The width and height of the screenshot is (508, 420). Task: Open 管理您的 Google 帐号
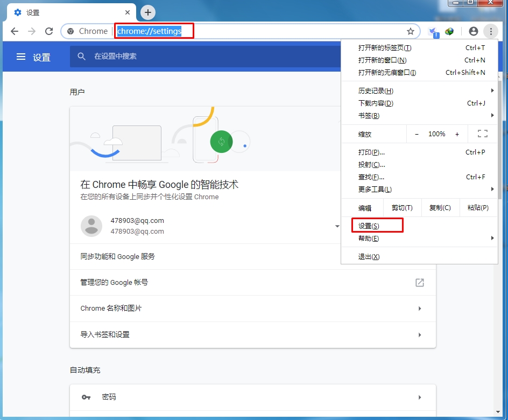pos(253,282)
